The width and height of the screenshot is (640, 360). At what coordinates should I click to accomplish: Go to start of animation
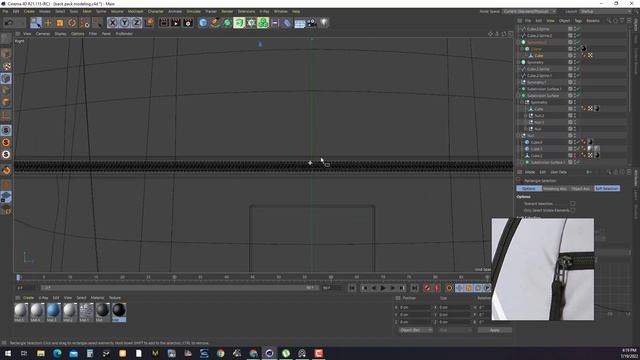(x=352, y=288)
